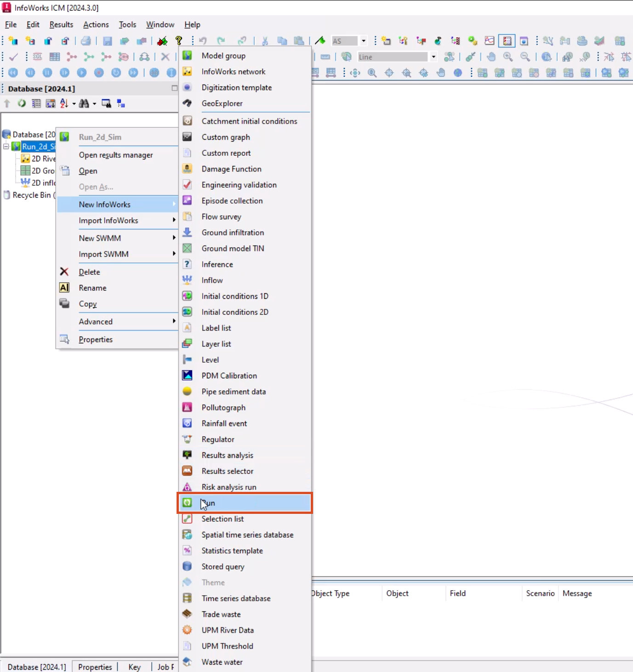Viewport: 633px width, 672px height.
Task: Click the yellow question mark help icon
Action: click(179, 41)
